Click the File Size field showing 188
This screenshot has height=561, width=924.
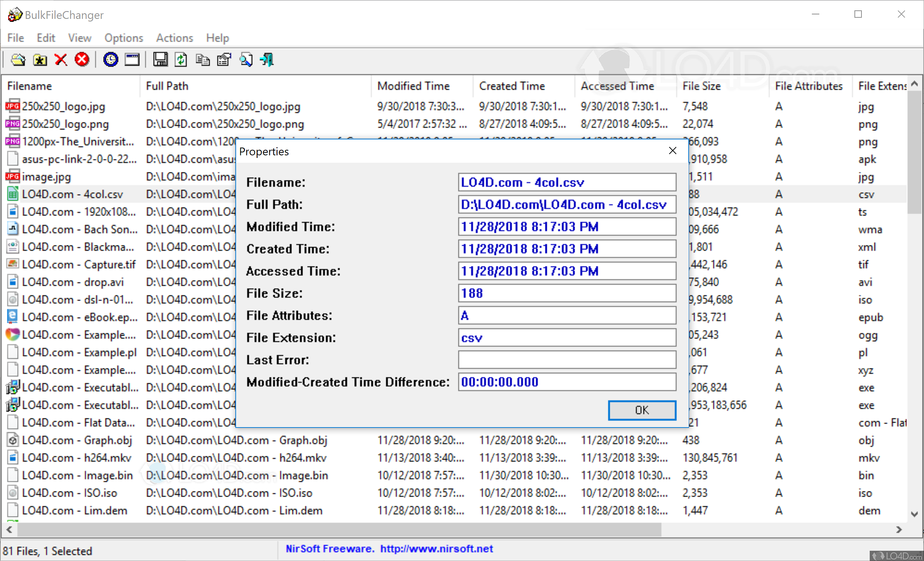point(567,293)
